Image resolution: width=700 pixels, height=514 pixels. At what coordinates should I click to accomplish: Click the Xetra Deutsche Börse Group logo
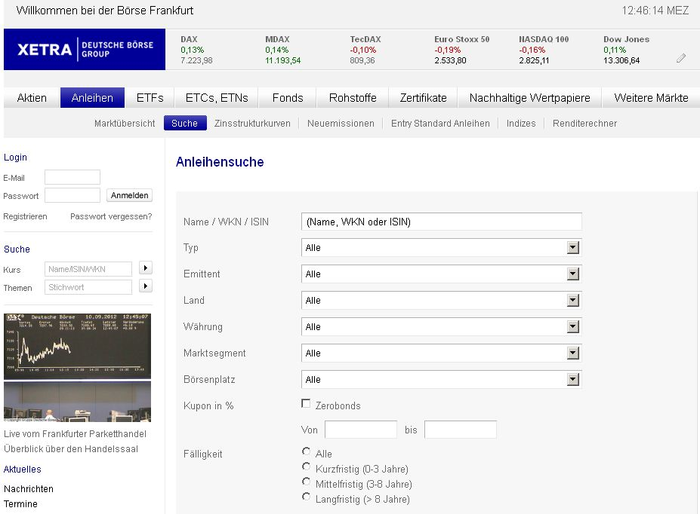pyautogui.click(x=84, y=49)
